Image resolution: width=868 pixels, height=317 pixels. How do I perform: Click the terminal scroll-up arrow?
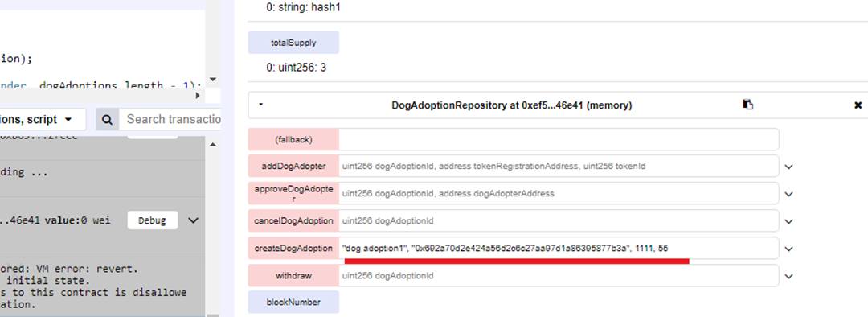coord(213,145)
